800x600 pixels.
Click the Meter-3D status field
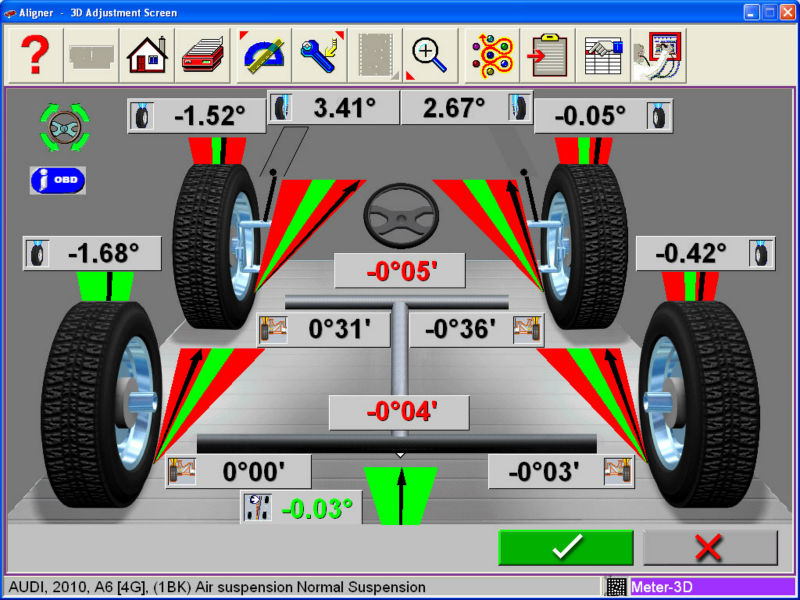pyautogui.click(x=712, y=587)
